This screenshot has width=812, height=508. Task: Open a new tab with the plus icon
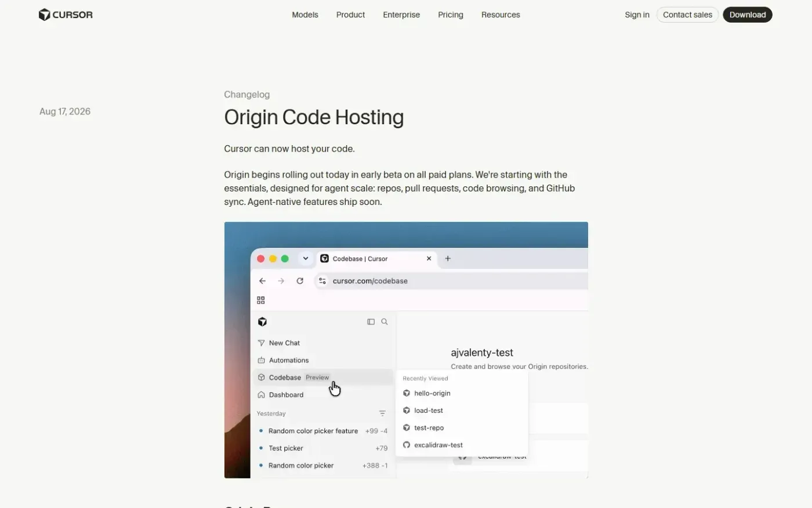tap(448, 258)
